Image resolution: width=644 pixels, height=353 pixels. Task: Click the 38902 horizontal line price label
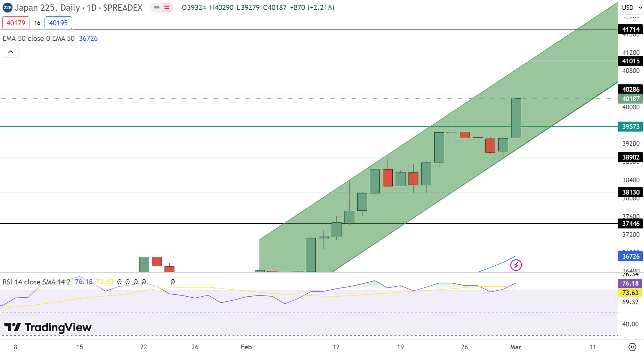point(630,157)
